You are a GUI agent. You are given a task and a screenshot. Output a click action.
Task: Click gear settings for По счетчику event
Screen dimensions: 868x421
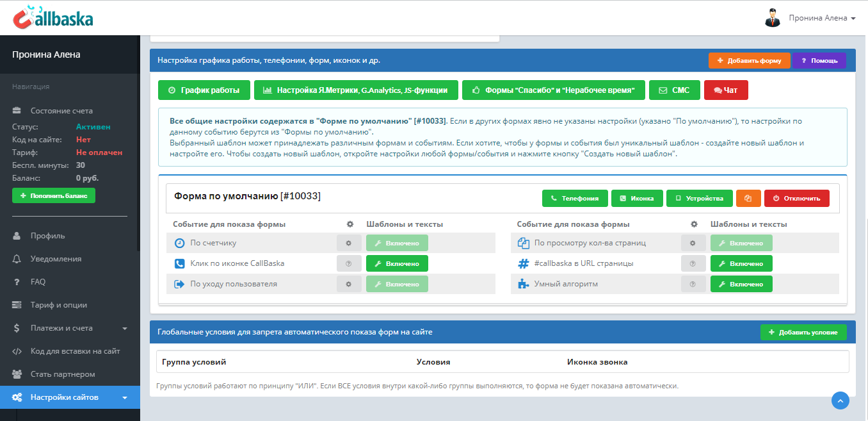(349, 244)
